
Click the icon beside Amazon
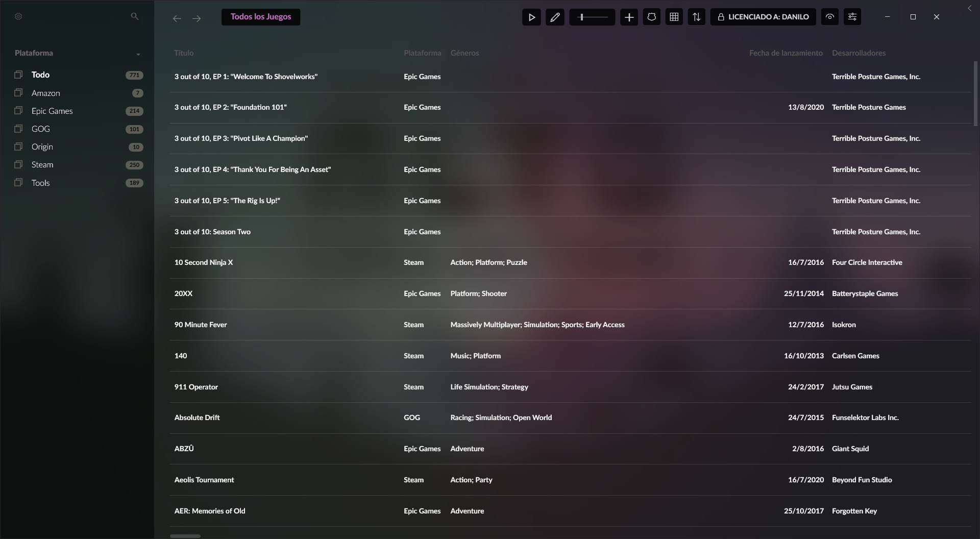(x=18, y=92)
